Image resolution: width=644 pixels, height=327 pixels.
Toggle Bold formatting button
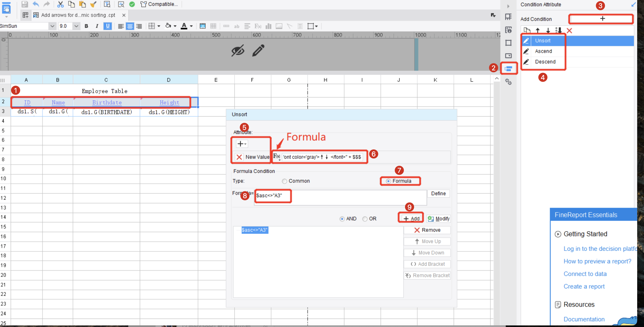(x=86, y=26)
